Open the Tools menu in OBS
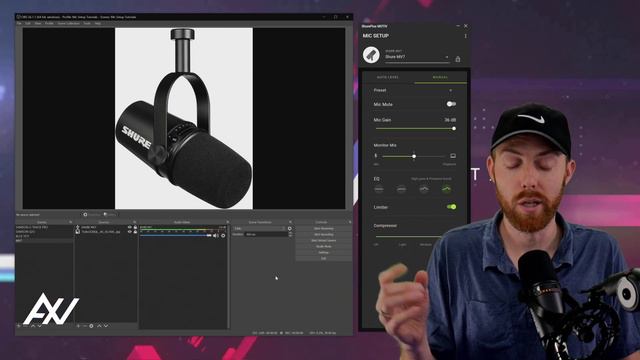 pos(87,23)
